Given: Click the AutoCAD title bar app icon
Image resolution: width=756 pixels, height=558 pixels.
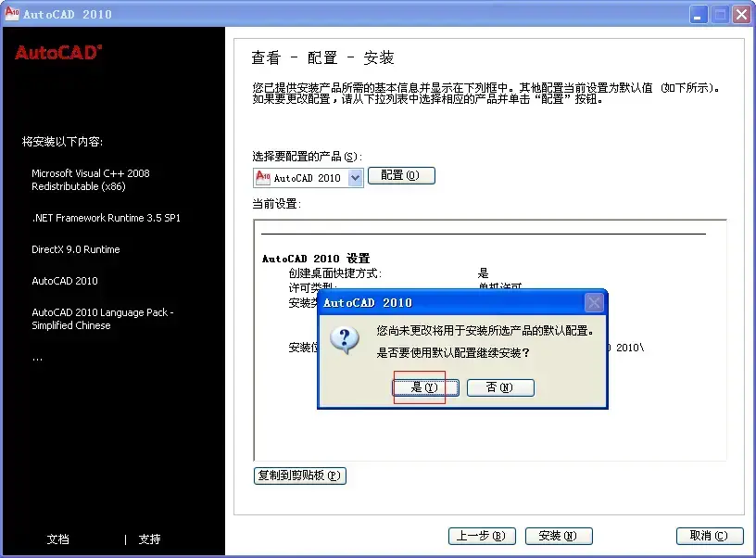Looking at the screenshot, I should 11,14.
